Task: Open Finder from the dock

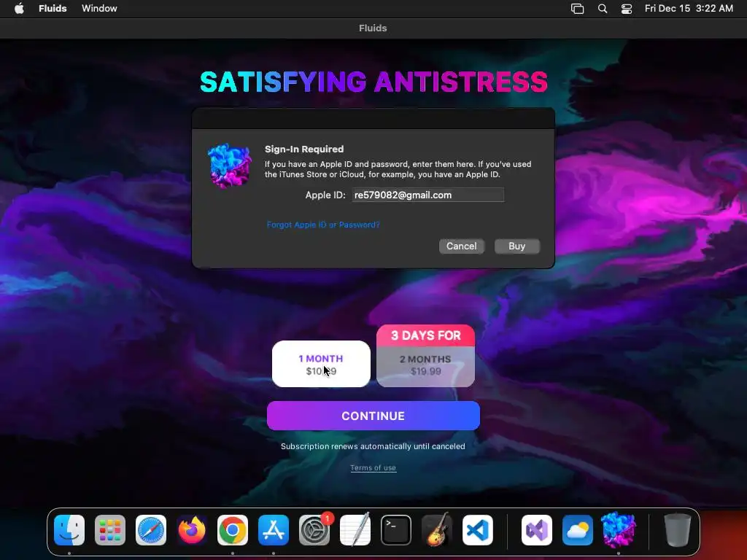Action: pos(69,530)
